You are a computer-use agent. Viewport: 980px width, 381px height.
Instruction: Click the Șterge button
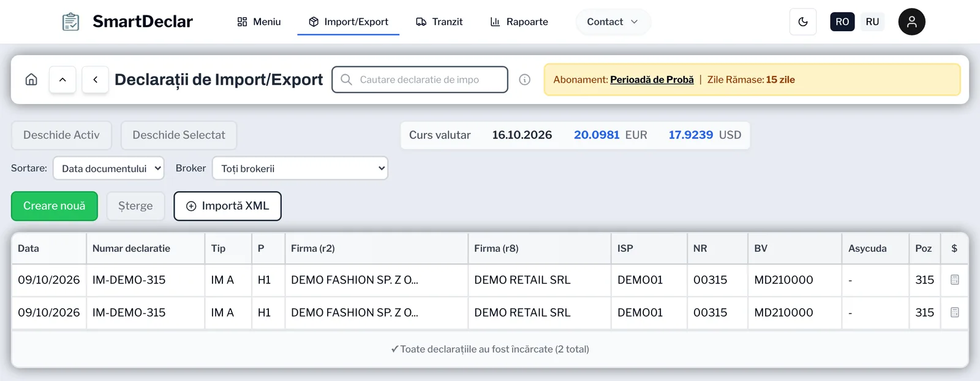135,206
